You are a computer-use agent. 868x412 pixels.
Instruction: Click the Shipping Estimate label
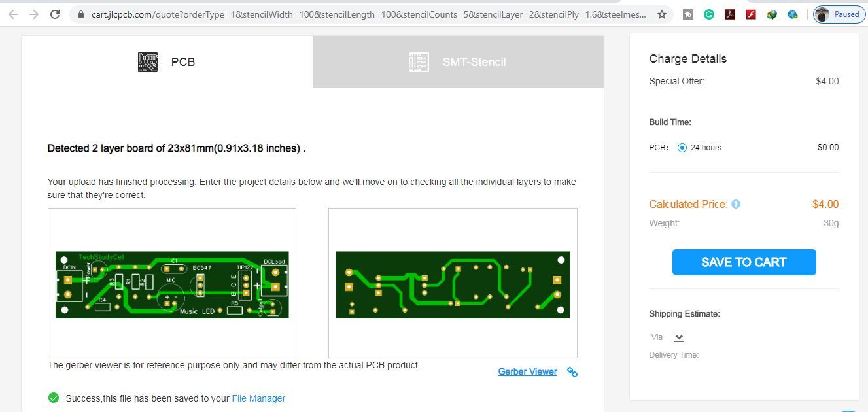684,313
